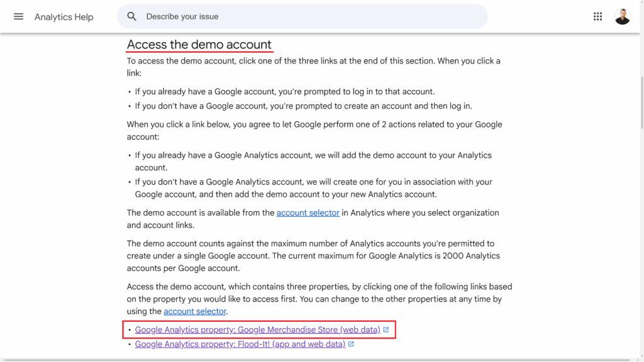Viewport: 644px width, 362px height.
Task: Open the Google apps launcher grid
Action: click(x=597, y=16)
